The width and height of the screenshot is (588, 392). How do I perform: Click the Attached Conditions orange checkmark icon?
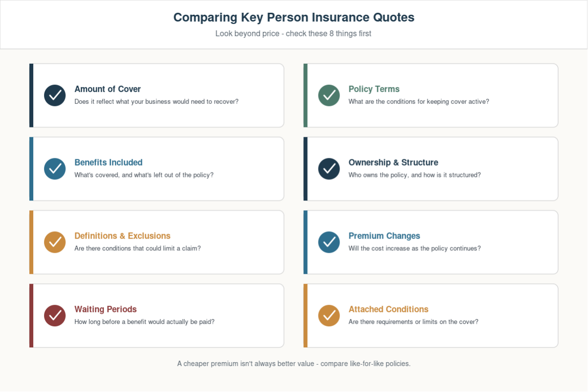[329, 316]
